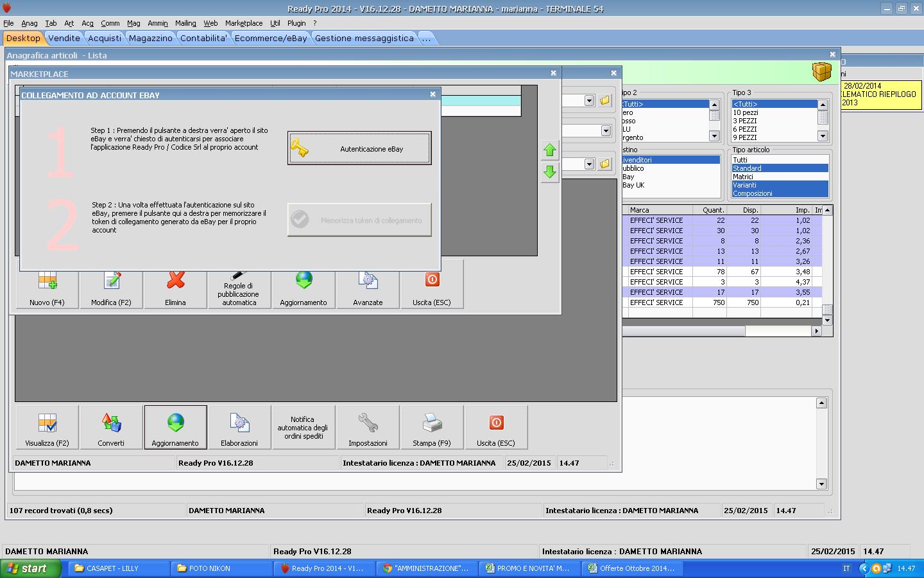Click the Converti button
The width and height of the screenshot is (924, 578).
click(x=112, y=427)
